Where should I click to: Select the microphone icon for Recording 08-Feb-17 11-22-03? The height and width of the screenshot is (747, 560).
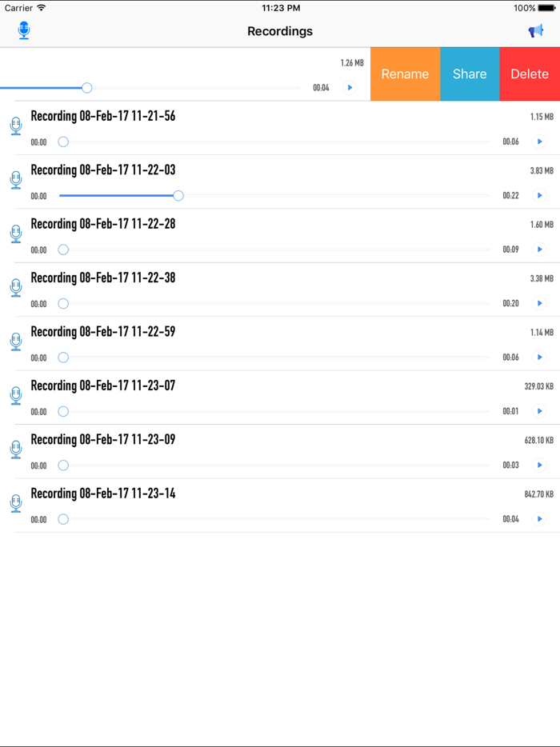coord(15,180)
